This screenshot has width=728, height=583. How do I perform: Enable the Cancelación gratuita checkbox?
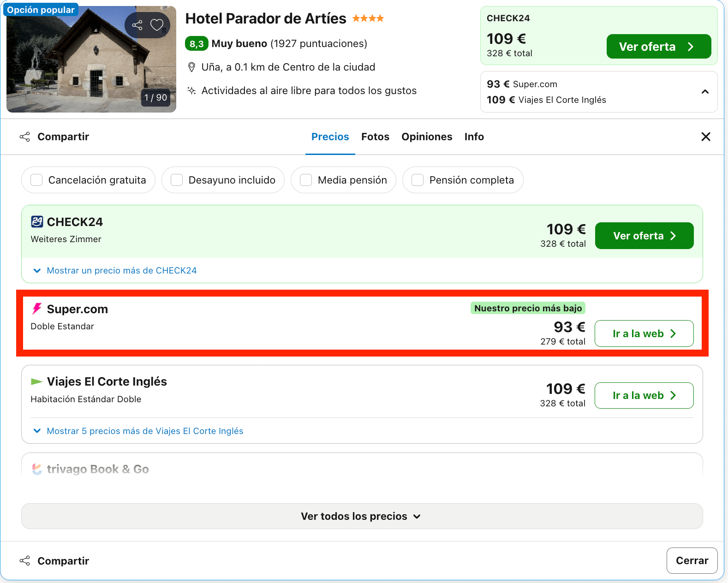point(36,180)
